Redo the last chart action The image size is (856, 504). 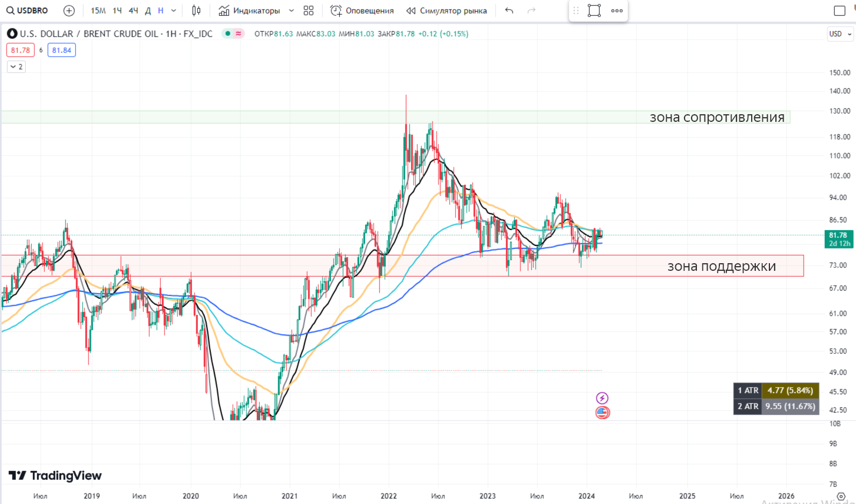[531, 11]
